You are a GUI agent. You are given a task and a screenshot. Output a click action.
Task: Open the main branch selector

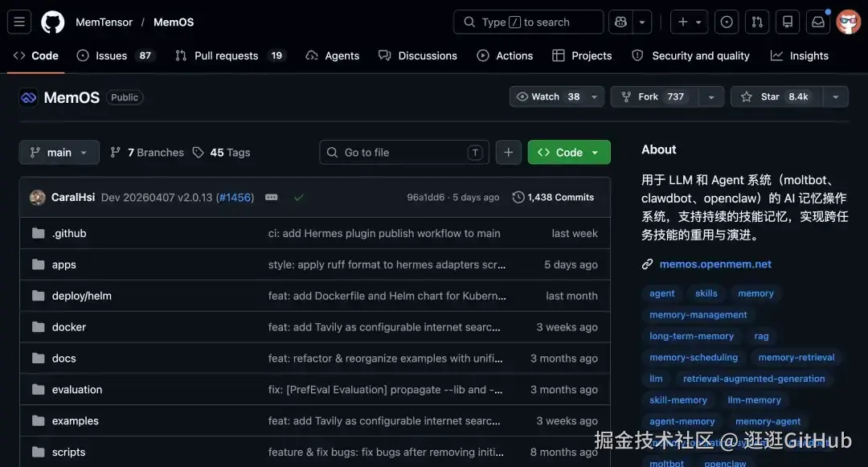coord(59,152)
